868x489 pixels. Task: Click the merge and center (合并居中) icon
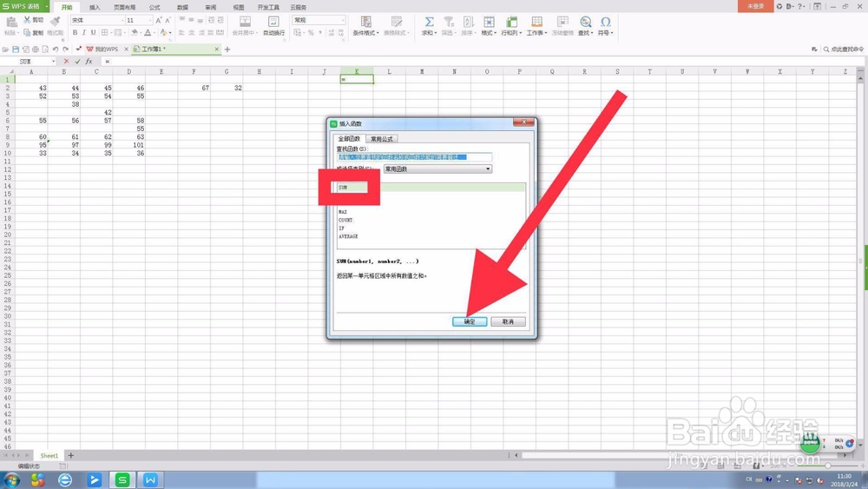(245, 22)
